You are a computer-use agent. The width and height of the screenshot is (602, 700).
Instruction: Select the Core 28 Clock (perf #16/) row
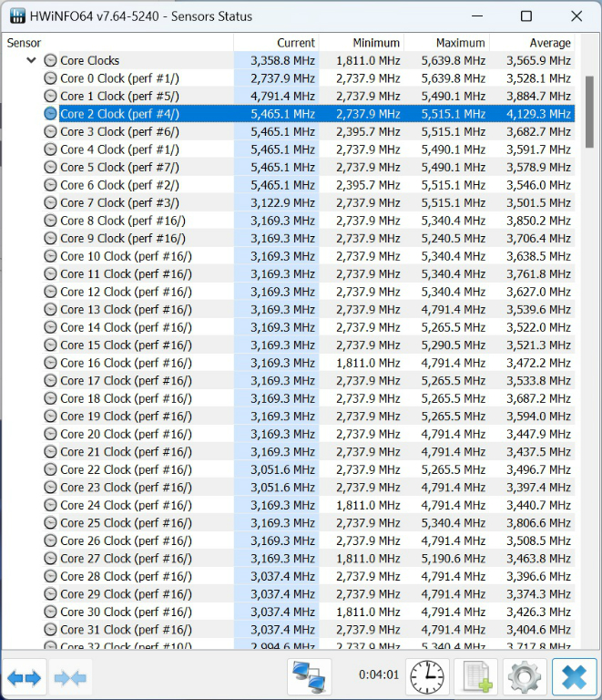[309, 576]
